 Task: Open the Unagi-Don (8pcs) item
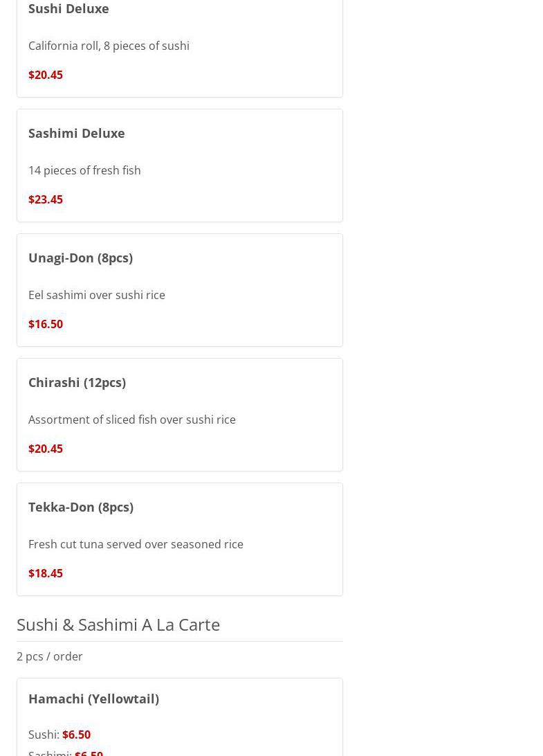click(80, 258)
